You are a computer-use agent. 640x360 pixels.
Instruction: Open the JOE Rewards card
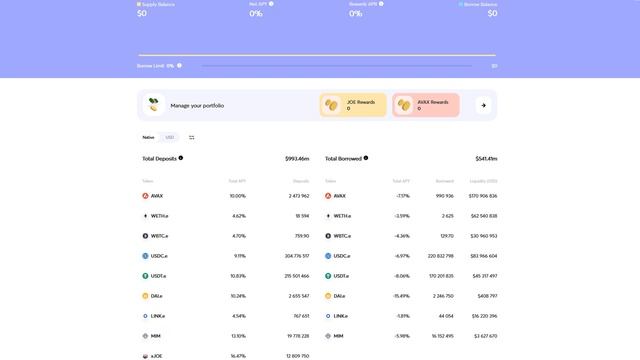click(353, 105)
